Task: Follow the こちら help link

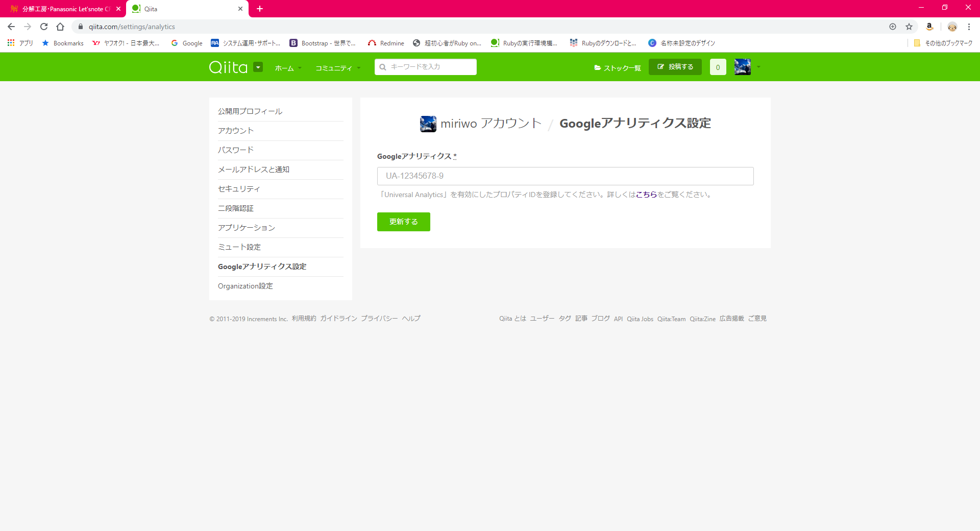Action: tap(646, 195)
